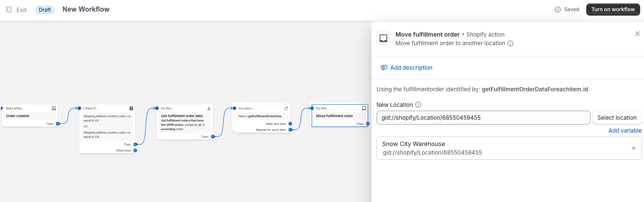Viewport: 644px width, 202px height.
Task: Click the Otherwise output dot on the 'Check if' node
Action: 135,150
